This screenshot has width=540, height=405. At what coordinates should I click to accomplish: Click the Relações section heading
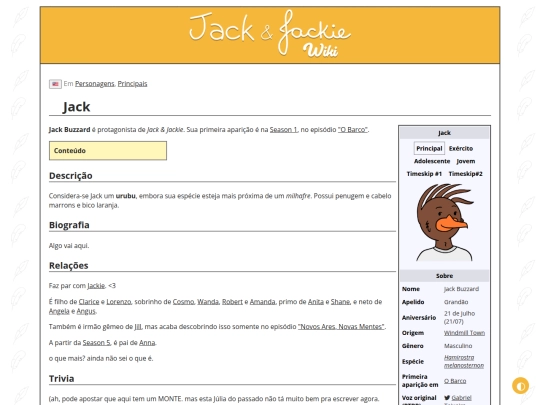click(69, 266)
